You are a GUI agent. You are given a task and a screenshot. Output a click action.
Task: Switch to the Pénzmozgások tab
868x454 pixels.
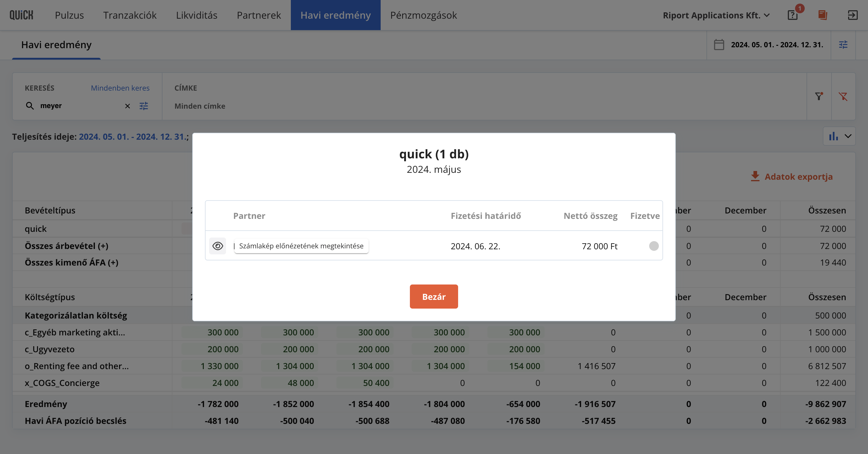[423, 15]
